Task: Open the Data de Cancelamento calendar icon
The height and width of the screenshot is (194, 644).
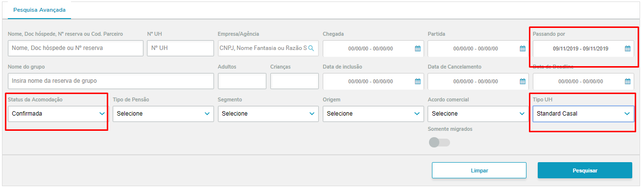Action: pyautogui.click(x=523, y=81)
